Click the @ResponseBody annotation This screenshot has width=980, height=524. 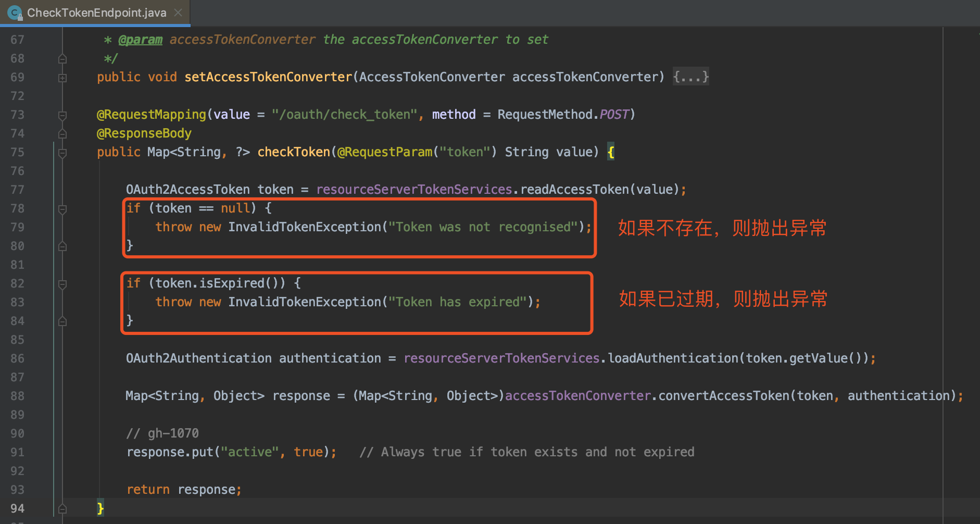144,133
